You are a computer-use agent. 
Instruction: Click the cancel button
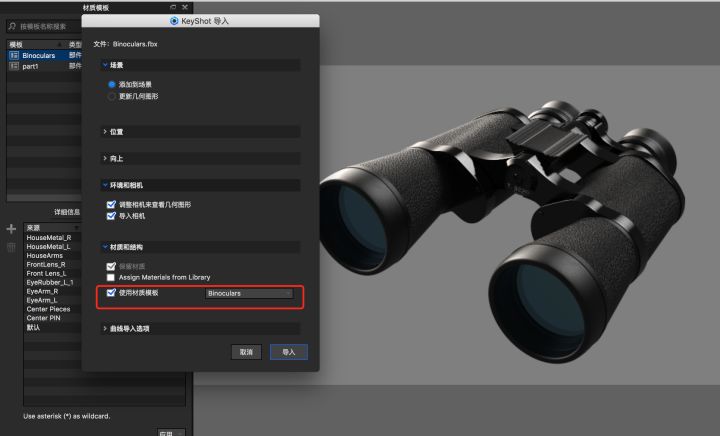point(247,352)
